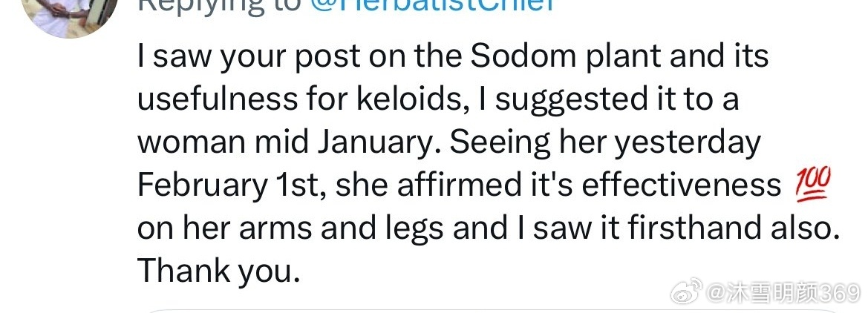Click the red 100 emoji
The height and width of the screenshot is (313, 868).
814,185
